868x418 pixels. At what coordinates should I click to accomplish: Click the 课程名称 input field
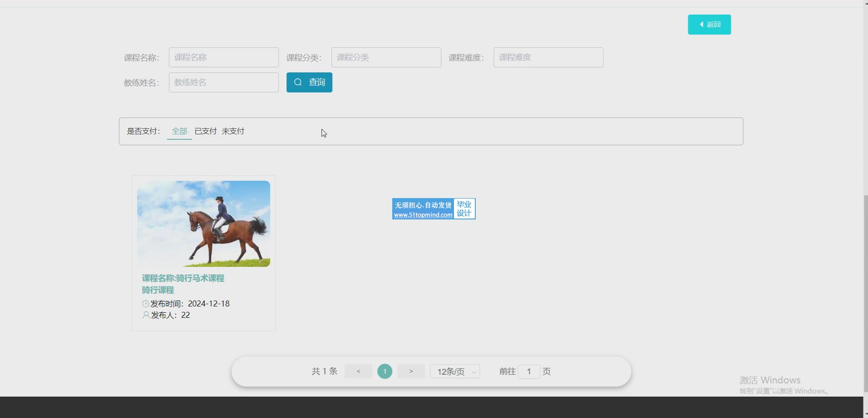[223, 57]
